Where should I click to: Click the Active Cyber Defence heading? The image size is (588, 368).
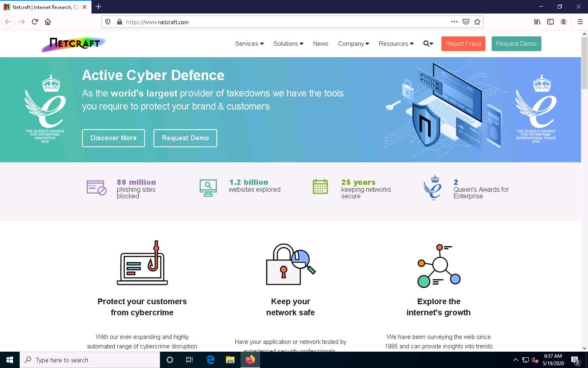(153, 75)
